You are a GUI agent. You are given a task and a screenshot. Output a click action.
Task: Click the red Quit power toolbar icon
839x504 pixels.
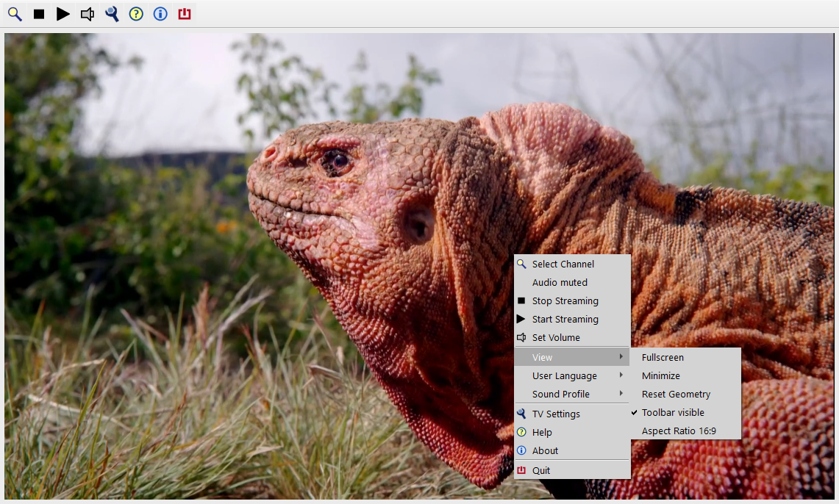tap(185, 14)
